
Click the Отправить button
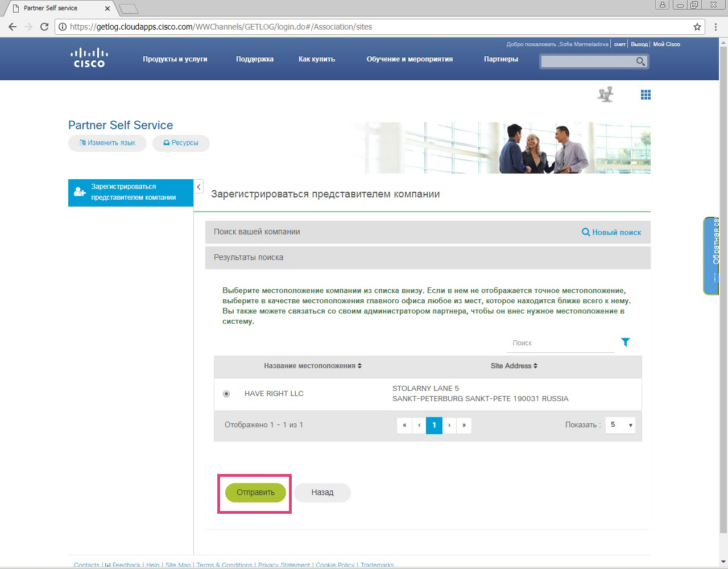coord(255,492)
